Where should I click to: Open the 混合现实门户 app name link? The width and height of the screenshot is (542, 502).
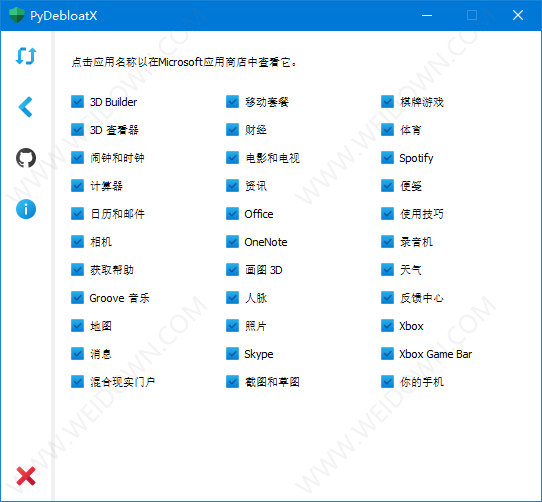[122, 382]
